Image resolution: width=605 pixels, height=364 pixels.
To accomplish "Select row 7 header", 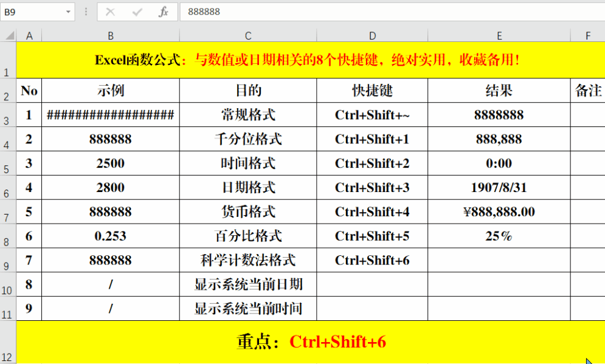I will [x=8, y=211].
